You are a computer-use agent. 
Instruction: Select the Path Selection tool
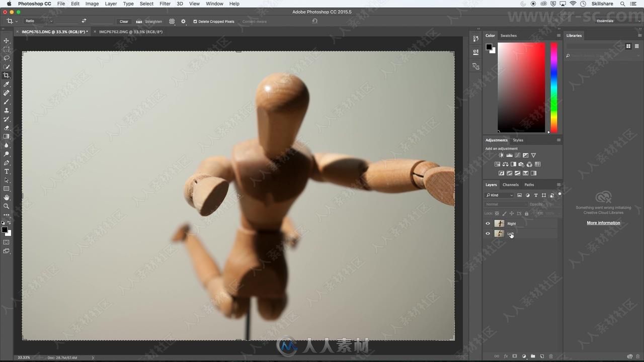[x=7, y=180]
